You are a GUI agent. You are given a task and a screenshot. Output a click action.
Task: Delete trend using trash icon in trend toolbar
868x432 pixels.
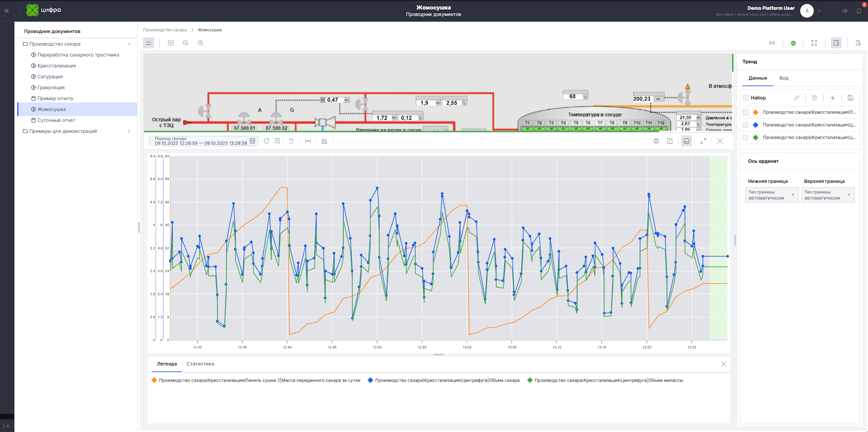pyautogui.click(x=291, y=141)
